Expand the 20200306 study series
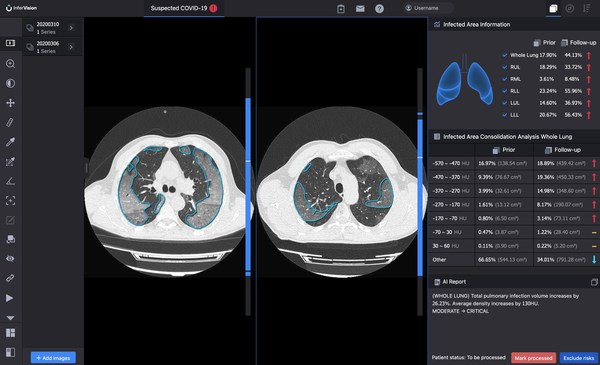This screenshot has height=365, width=600. point(71,47)
